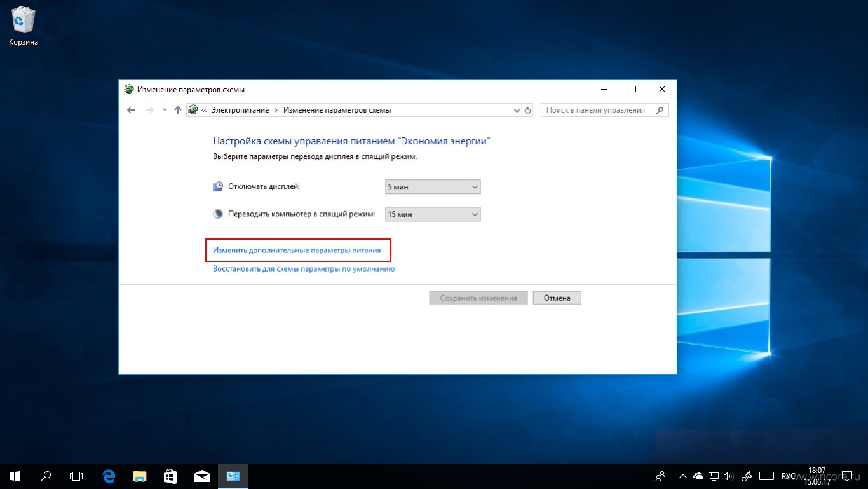Click Изменить дополнительные параметры питания link
The width and height of the screenshot is (868, 489).
click(x=297, y=251)
